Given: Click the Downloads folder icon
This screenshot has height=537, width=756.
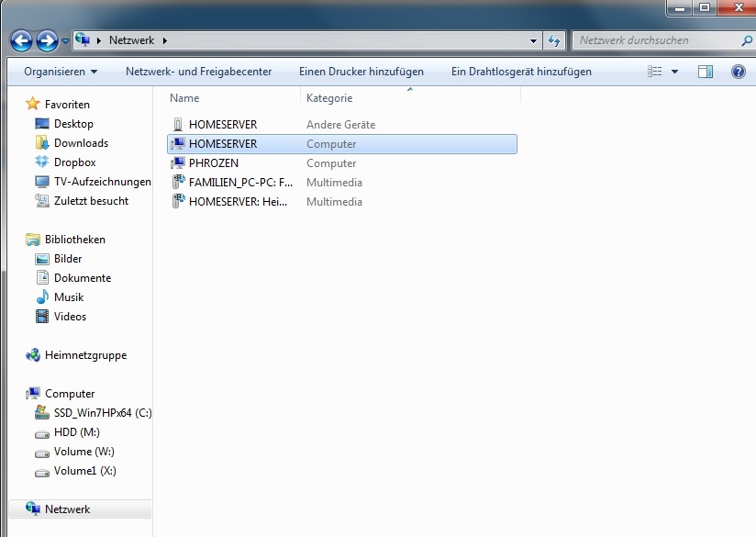Looking at the screenshot, I should point(42,142).
